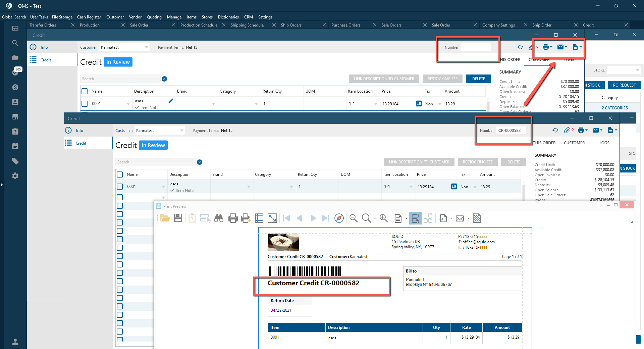Search with binoculars icon in Print Preview

coord(219,218)
